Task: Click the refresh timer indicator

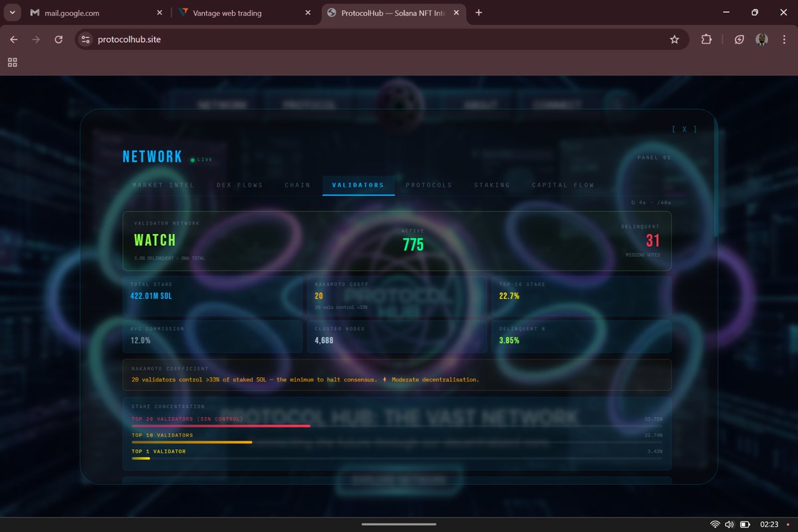Action: [651, 202]
